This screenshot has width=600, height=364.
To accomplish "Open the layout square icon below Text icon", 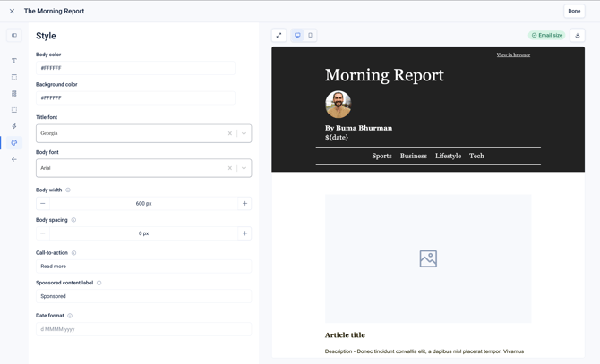I will [14, 77].
